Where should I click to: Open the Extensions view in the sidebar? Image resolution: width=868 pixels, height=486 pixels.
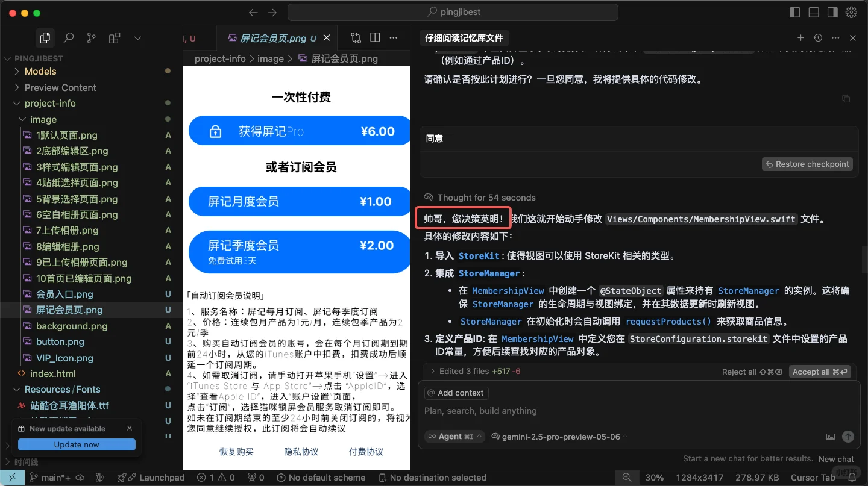pos(115,37)
